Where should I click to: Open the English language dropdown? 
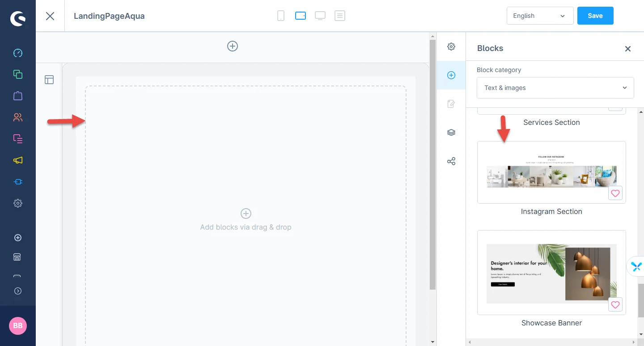[540, 16]
